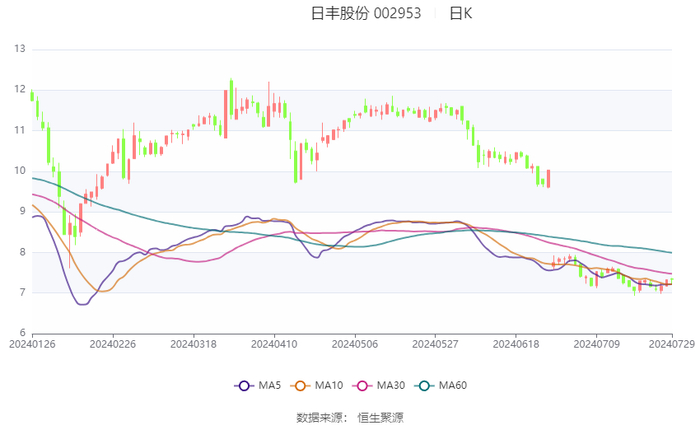Image resolution: width=700 pixels, height=426 pixels.
Task: Select the 日K label in the title
Action: click(x=460, y=13)
